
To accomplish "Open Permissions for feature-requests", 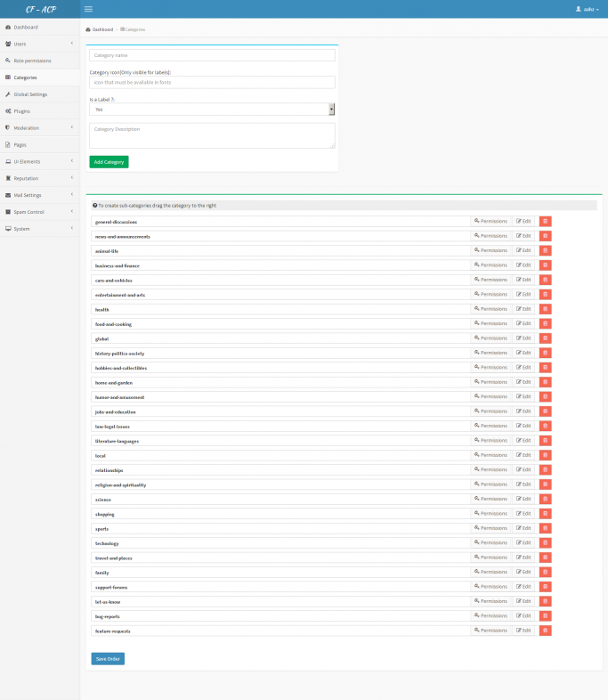I will click(x=490, y=631).
